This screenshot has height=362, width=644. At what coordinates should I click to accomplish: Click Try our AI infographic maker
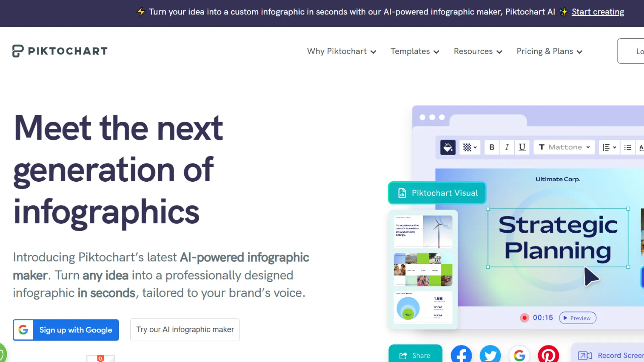point(185,330)
